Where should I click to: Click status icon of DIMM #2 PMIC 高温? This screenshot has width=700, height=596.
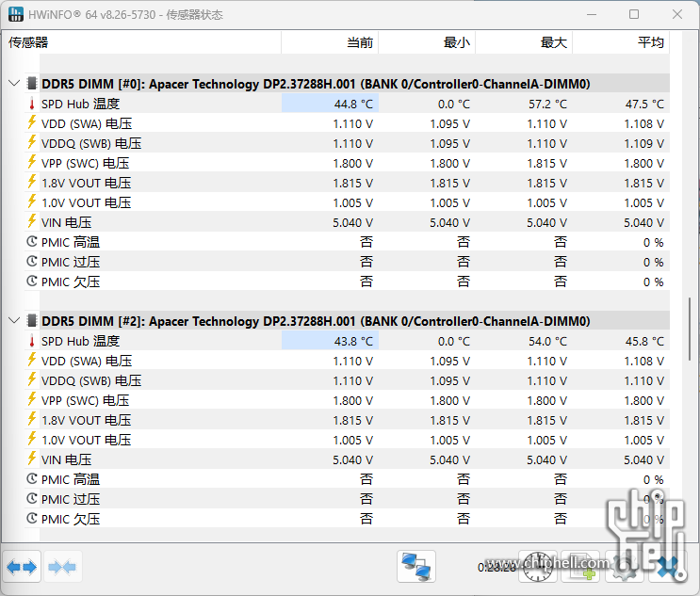pos(32,479)
